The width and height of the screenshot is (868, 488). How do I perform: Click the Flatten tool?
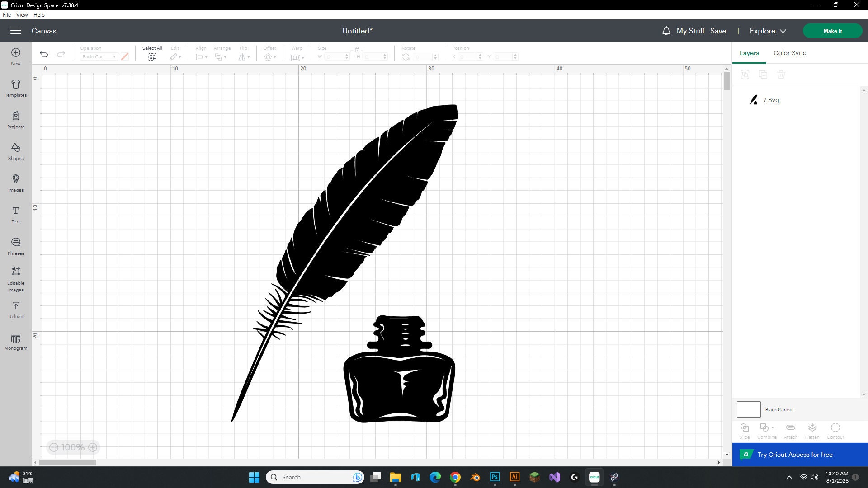click(812, 428)
